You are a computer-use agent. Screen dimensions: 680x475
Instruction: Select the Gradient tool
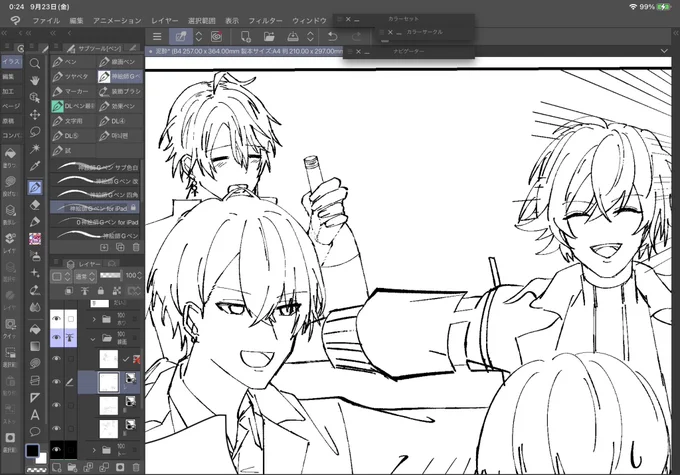[35, 346]
